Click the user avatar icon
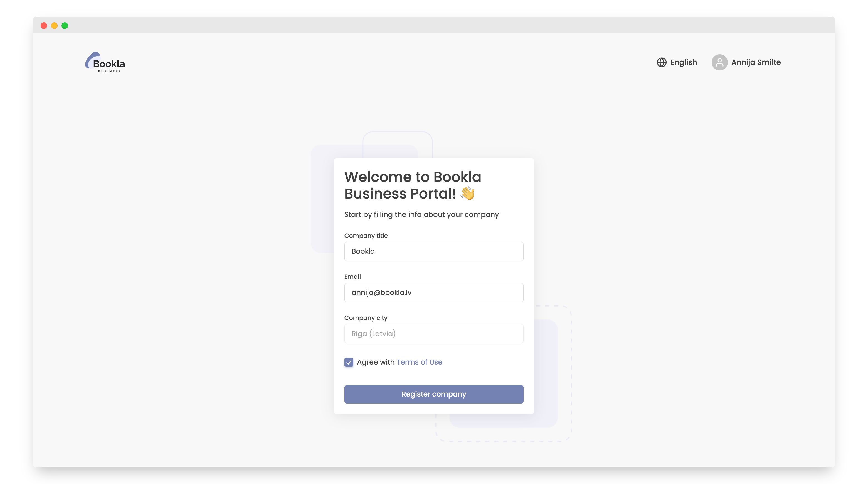The image size is (868, 484). [x=719, y=62]
